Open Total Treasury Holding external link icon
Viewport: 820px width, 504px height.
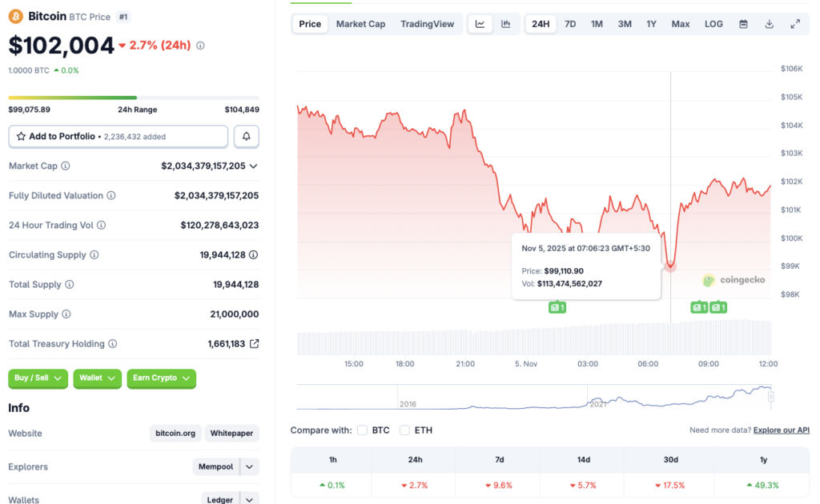point(254,343)
